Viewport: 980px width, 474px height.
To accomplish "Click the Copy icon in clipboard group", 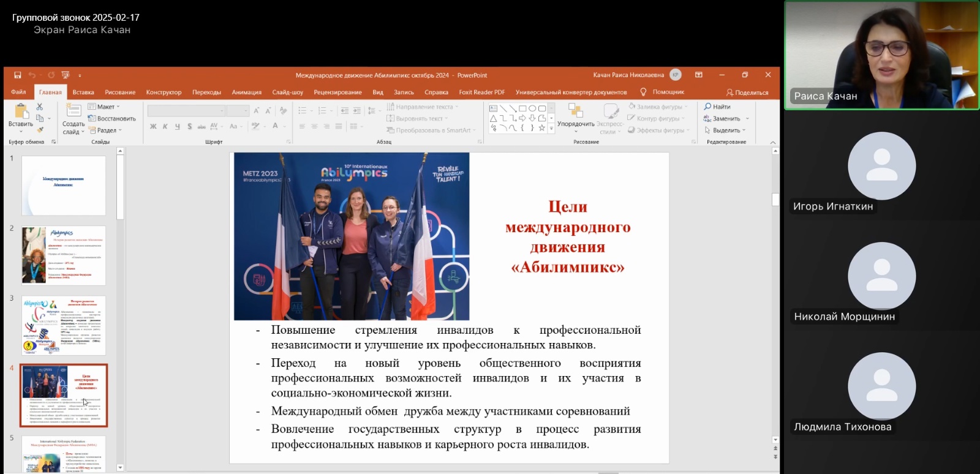I will [x=40, y=118].
